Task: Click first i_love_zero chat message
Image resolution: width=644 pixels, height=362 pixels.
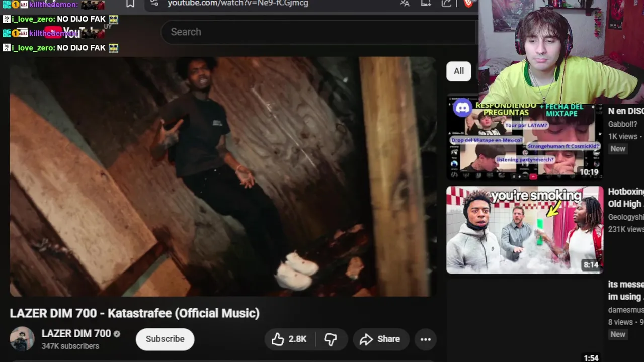Action: 60,19
